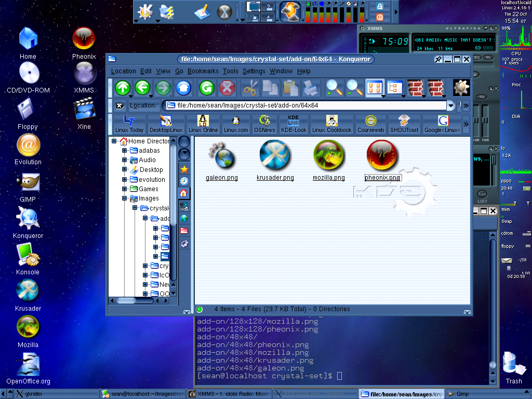Open the OSNews bookmark

[264, 124]
